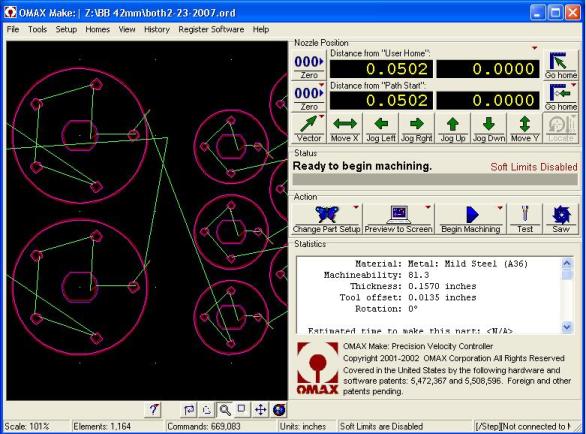Screen dimensions: 586x434
Task: Open dropdown arrow on Begin Machining
Action: click(x=500, y=208)
